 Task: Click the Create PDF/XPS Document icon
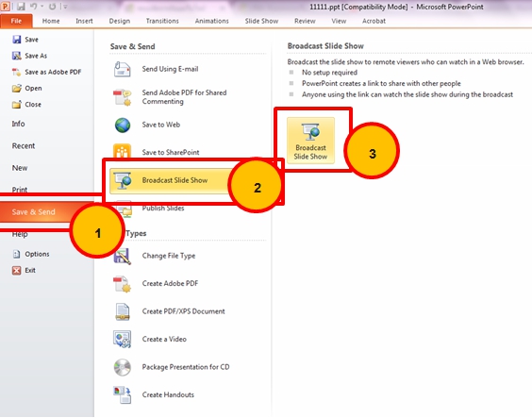click(x=123, y=311)
